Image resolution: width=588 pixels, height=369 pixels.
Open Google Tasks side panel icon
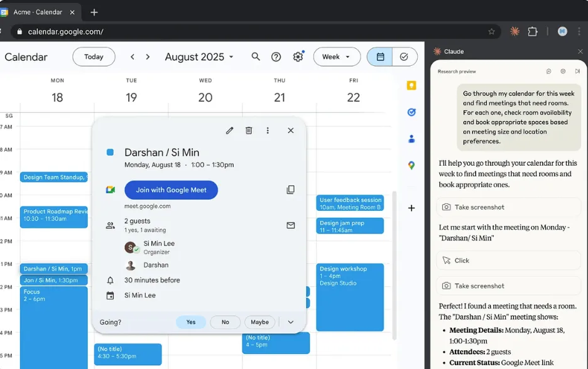(x=411, y=112)
